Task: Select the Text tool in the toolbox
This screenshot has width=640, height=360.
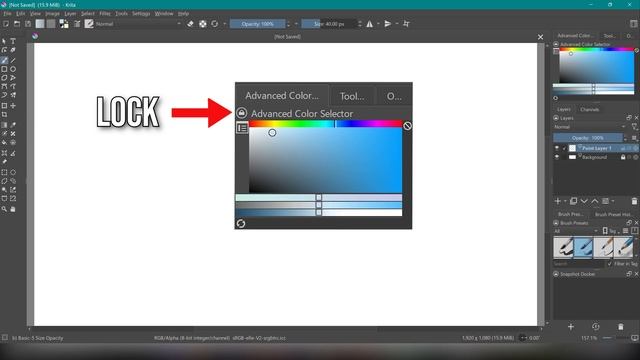Action: pyautogui.click(x=13, y=41)
